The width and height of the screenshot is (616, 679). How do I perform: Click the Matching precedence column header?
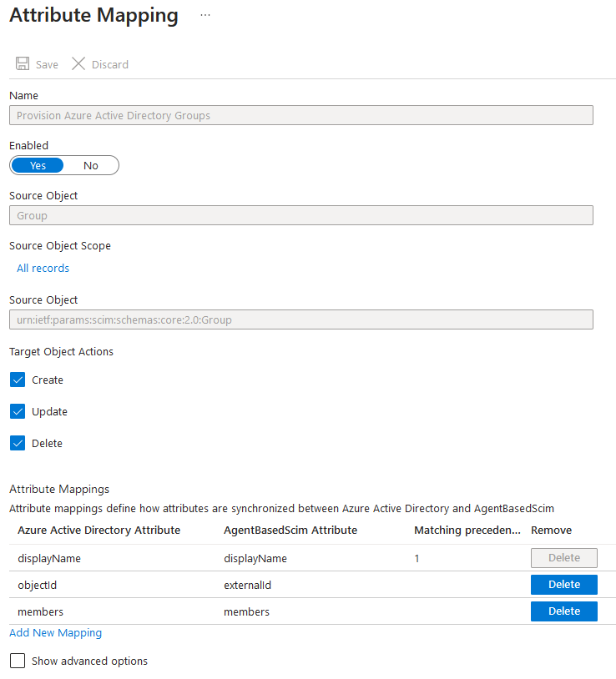click(x=467, y=530)
